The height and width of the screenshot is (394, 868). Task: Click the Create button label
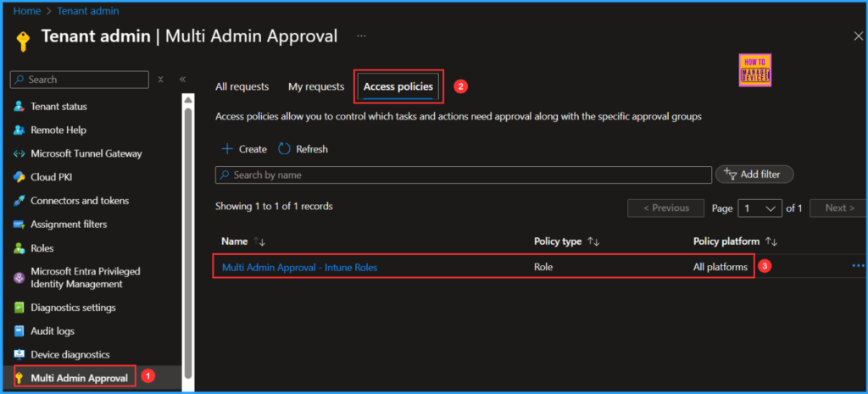tap(253, 149)
